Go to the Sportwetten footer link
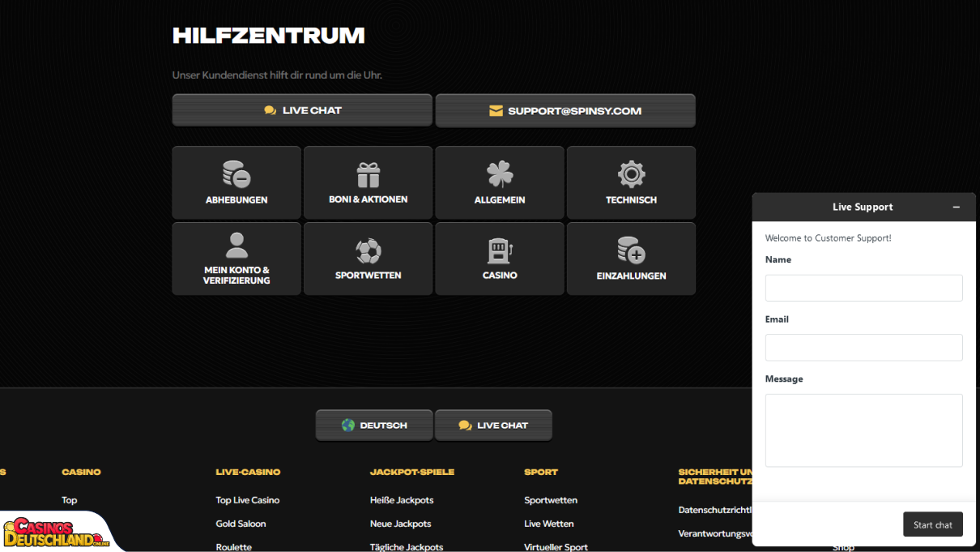This screenshot has height=552, width=980. 551,500
